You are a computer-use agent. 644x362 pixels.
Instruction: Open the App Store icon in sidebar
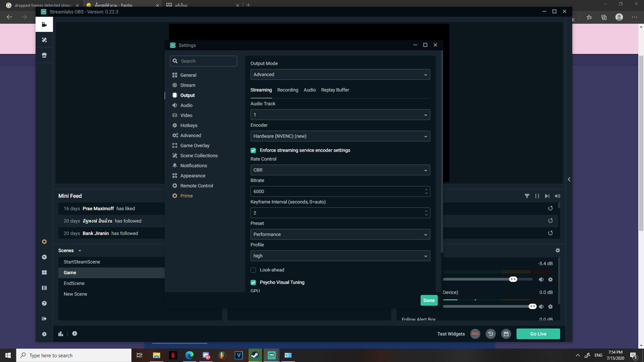44,55
